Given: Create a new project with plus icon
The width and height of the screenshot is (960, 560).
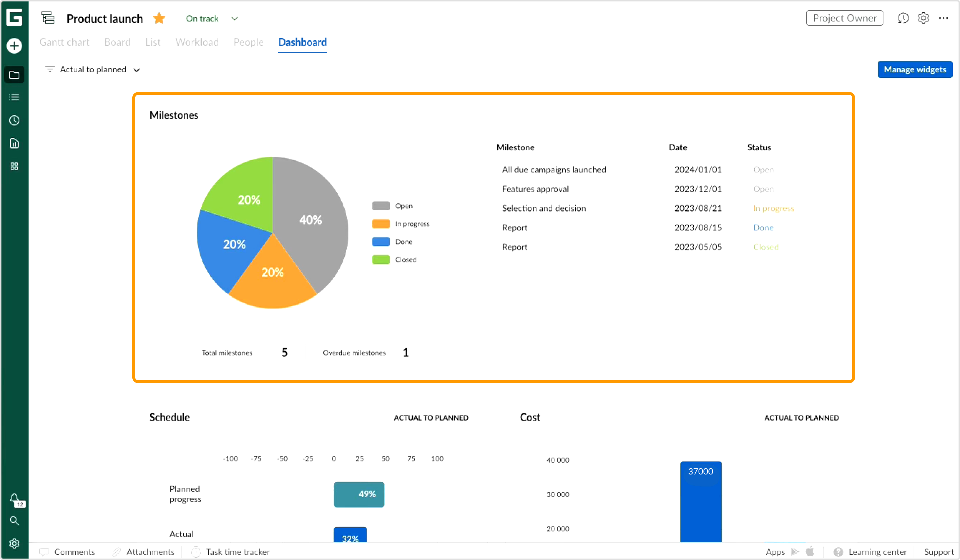Looking at the screenshot, I should 14,46.
